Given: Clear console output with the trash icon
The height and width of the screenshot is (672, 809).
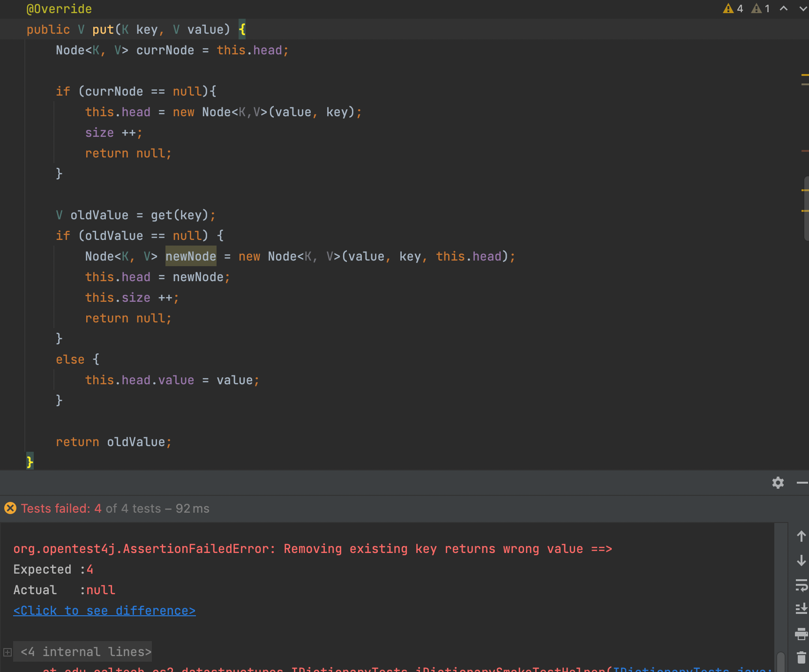Looking at the screenshot, I should click(801, 657).
